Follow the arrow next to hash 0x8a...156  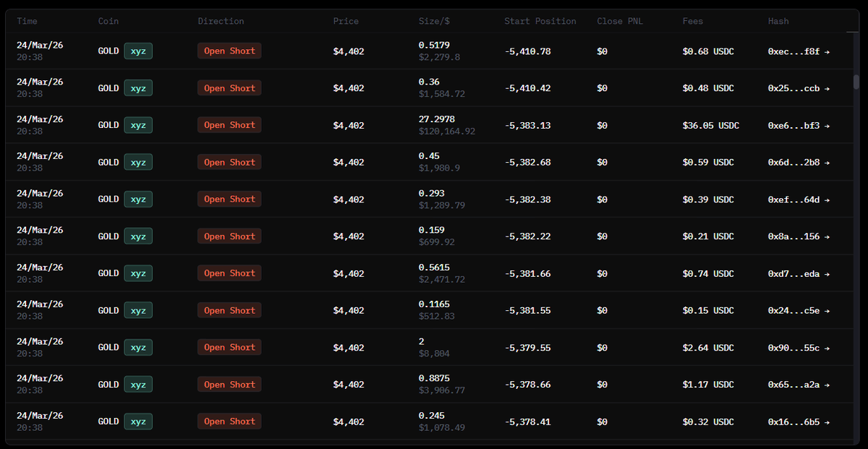click(x=827, y=237)
